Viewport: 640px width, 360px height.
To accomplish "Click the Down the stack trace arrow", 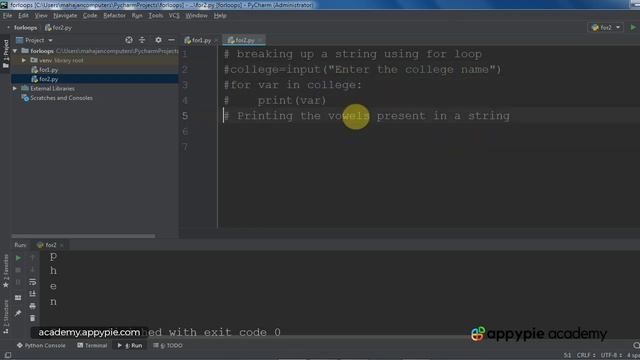I will click(x=33, y=270).
